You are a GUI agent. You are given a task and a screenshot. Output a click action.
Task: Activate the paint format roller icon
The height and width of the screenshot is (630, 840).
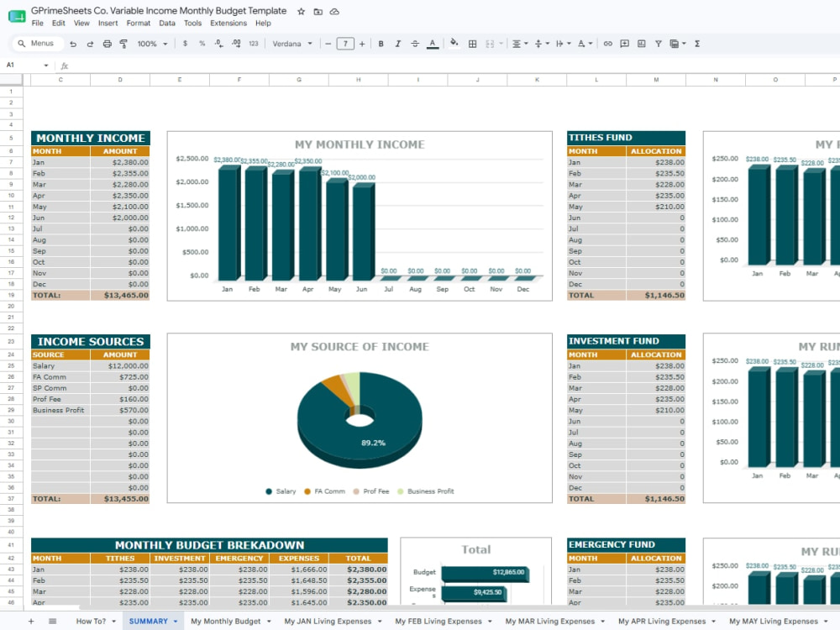[x=123, y=44]
